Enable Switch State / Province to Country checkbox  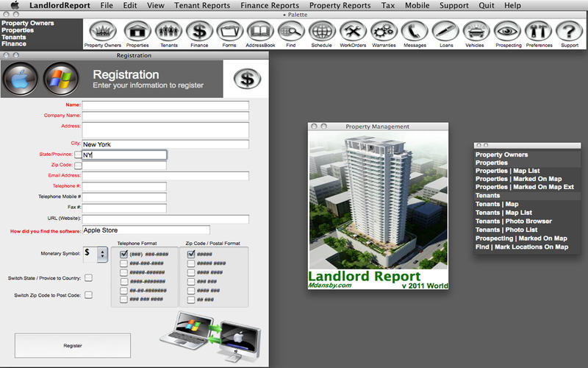89,278
